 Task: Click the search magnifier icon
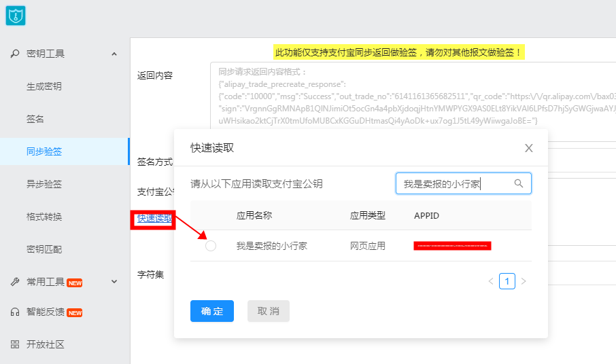click(x=519, y=183)
